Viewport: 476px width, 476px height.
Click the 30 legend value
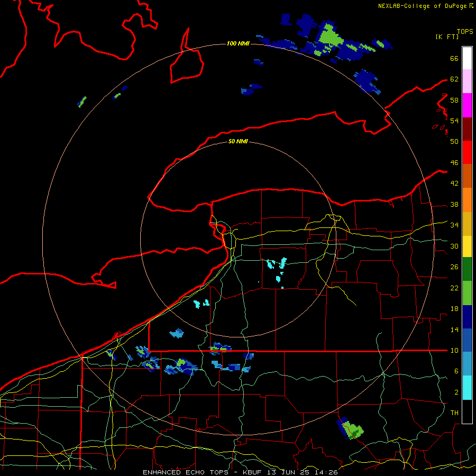click(x=454, y=246)
